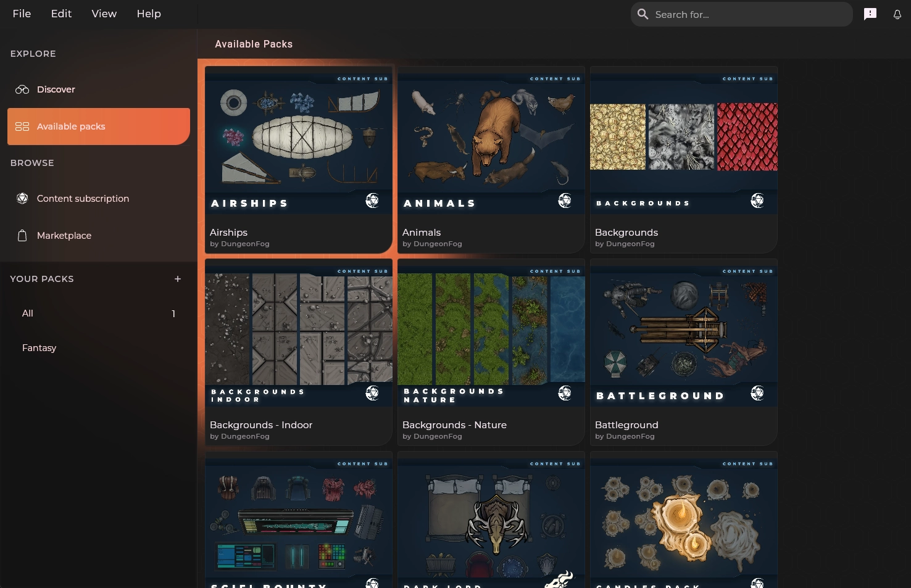Click the Backgrounds Indoor card badge icon
This screenshot has width=911, height=588.
(372, 393)
